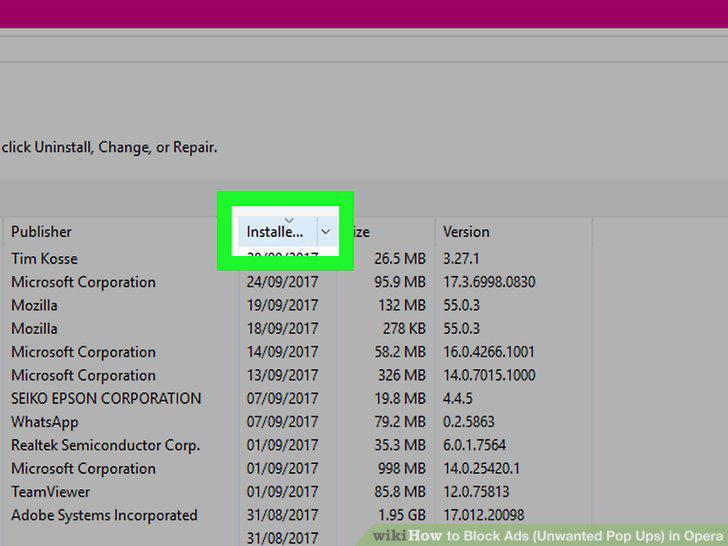Click version 4.4.5 cell
The width and height of the screenshot is (728, 546).
pos(457,398)
